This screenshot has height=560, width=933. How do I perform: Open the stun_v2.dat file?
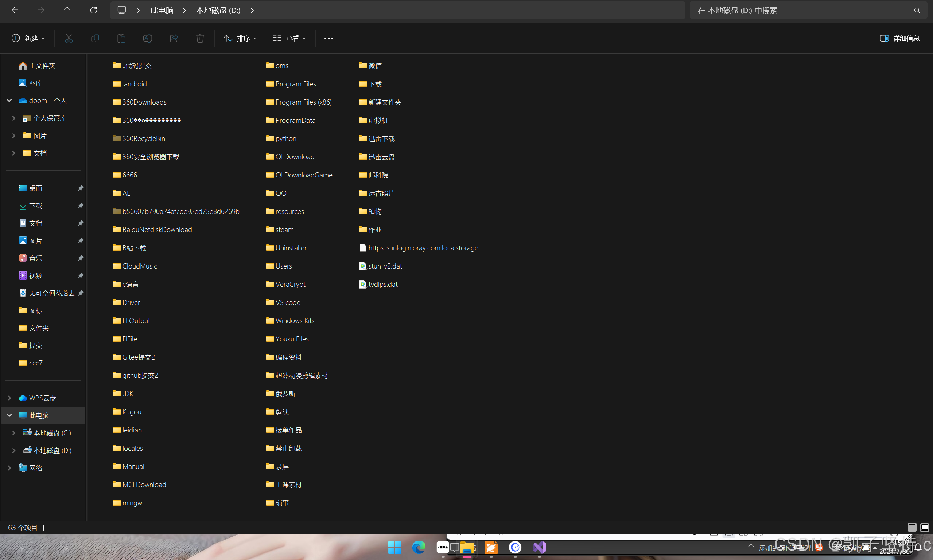381,266
